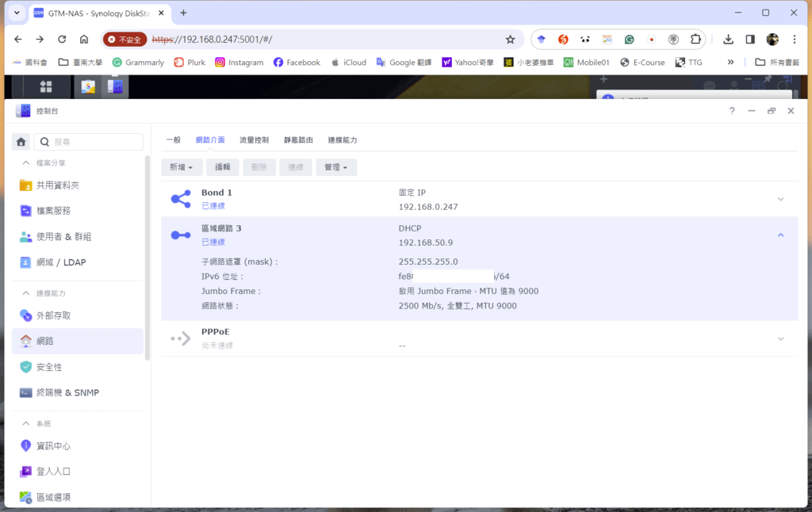Click the browser address bar URL
This screenshot has height=512, width=812.
pos(212,40)
